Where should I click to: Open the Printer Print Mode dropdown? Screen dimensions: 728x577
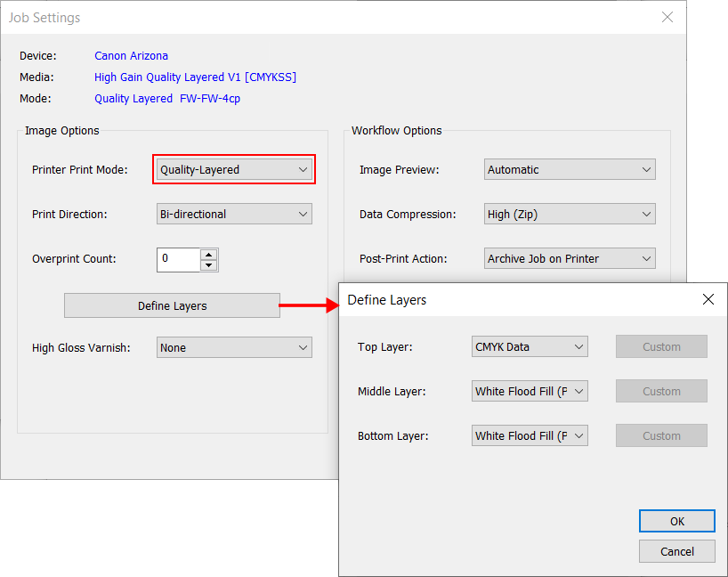tap(234, 169)
